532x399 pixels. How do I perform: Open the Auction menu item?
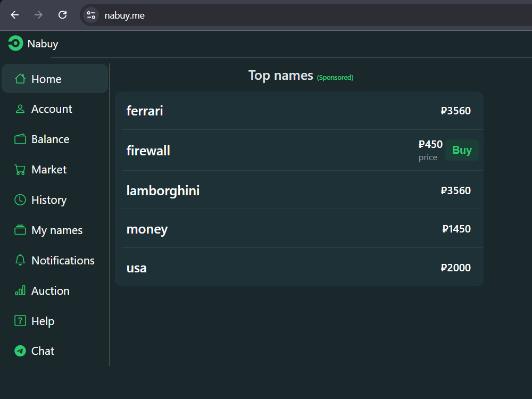(55, 291)
